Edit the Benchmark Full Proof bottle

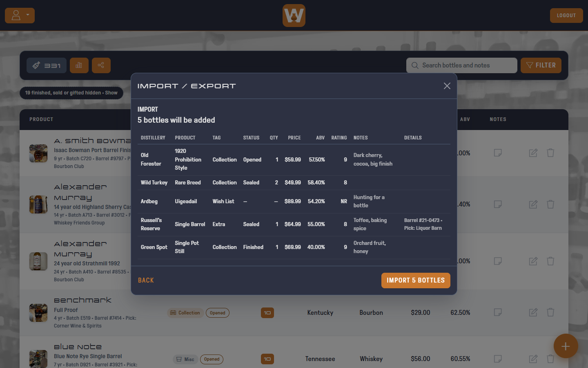point(533,313)
